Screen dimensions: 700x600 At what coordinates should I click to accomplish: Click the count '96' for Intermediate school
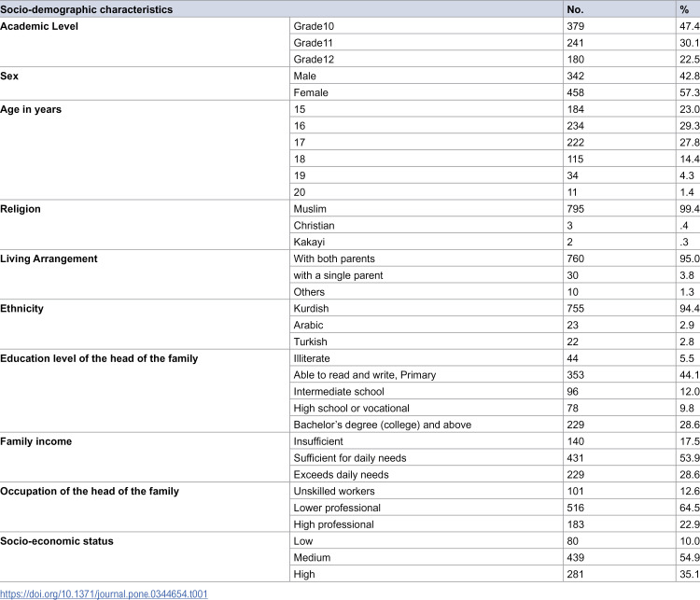[x=573, y=392]
